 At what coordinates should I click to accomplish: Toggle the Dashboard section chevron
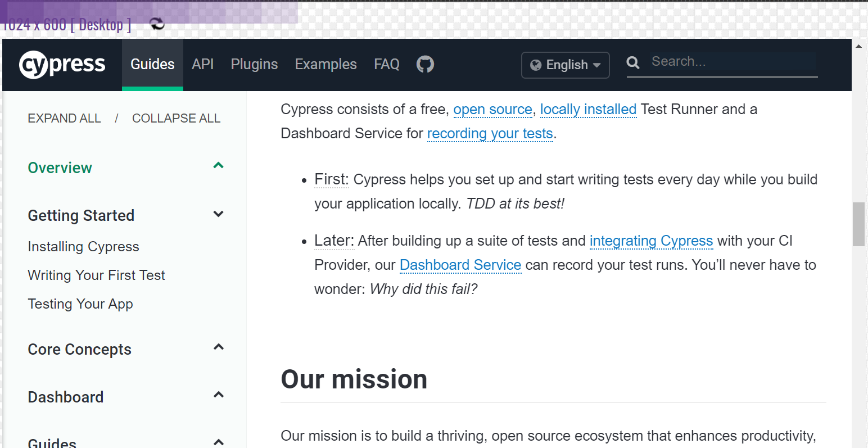[x=219, y=395]
